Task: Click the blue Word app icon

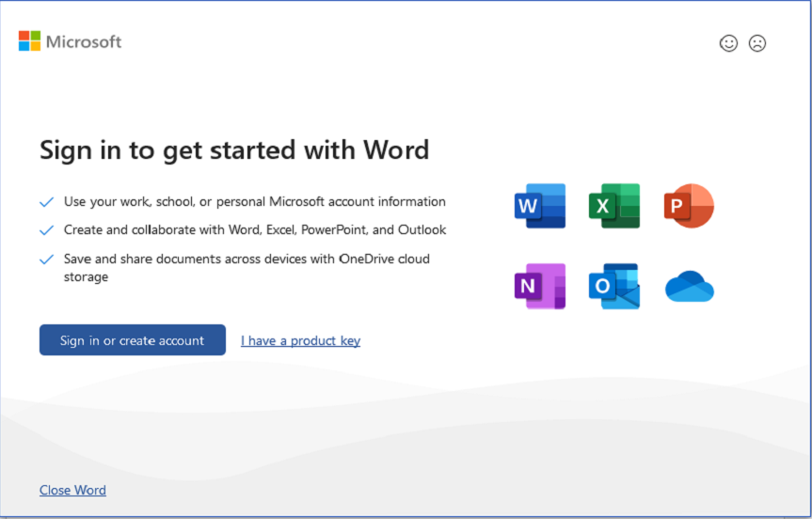Action: (x=539, y=206)
